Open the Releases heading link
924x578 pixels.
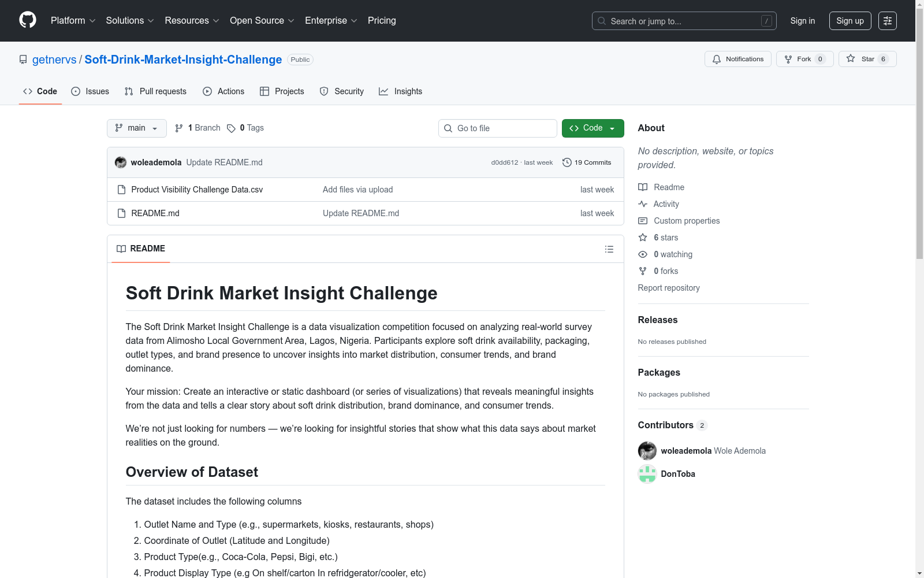point(658,320)
